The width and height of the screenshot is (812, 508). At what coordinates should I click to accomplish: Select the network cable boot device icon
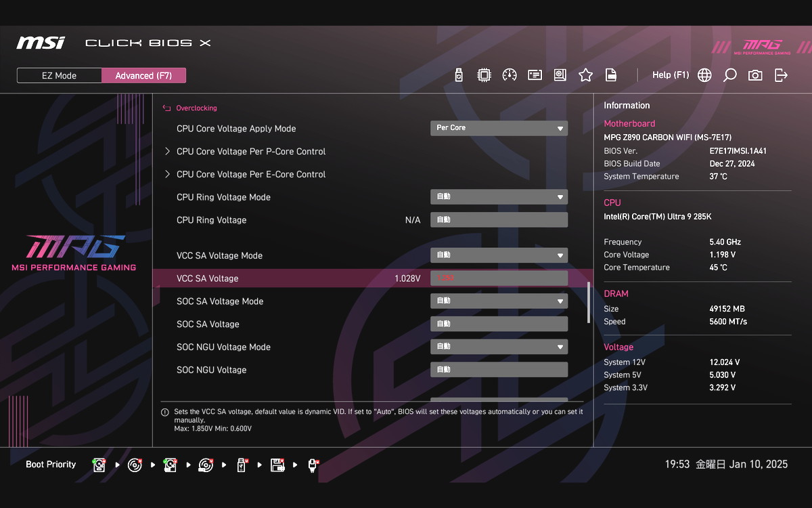click(313, 465)
